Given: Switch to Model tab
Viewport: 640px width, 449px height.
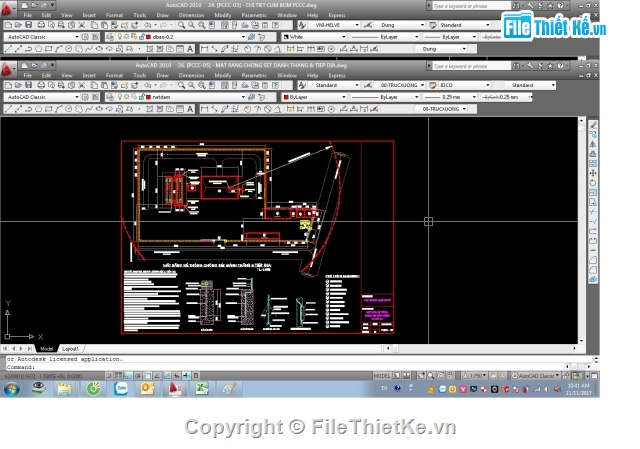Looking at the screenshot, I should point(47,349).
